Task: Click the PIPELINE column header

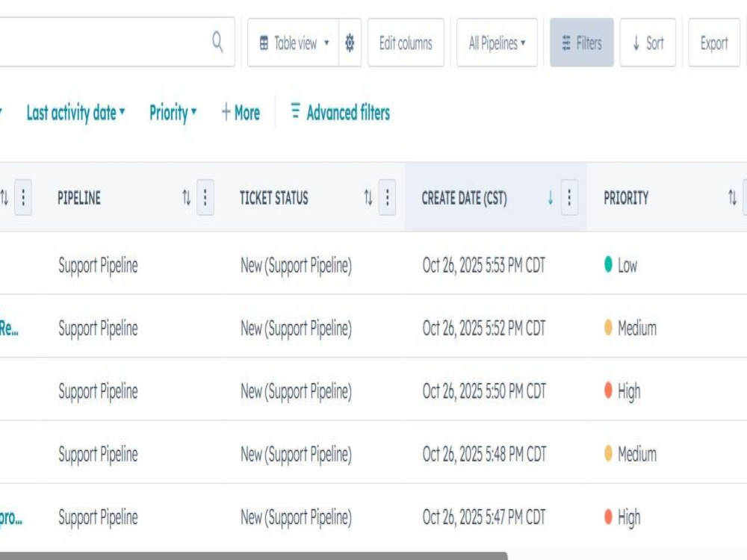Action: (x=79, y=198)
